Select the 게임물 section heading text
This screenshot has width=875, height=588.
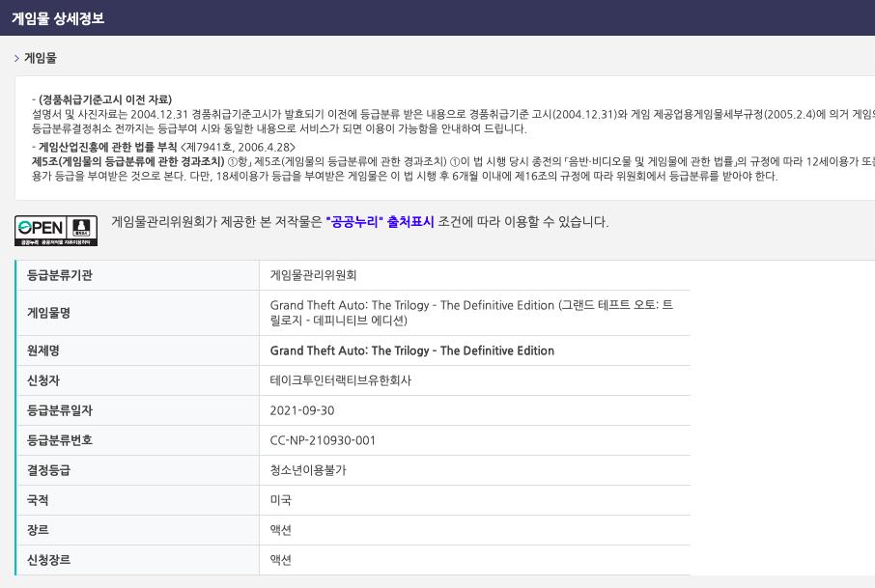point(41,58)
